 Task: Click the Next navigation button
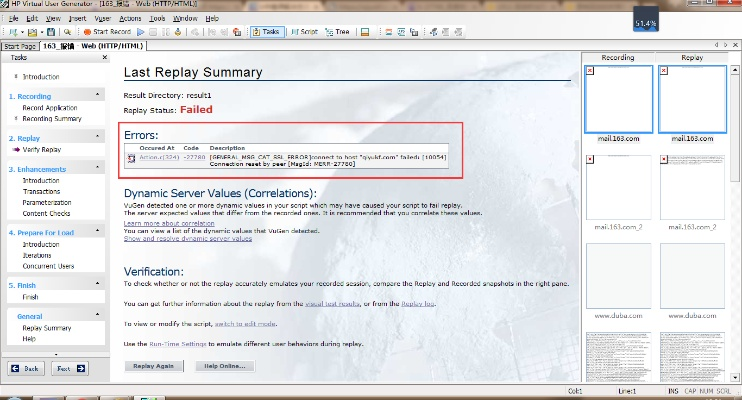pos(65,368)
